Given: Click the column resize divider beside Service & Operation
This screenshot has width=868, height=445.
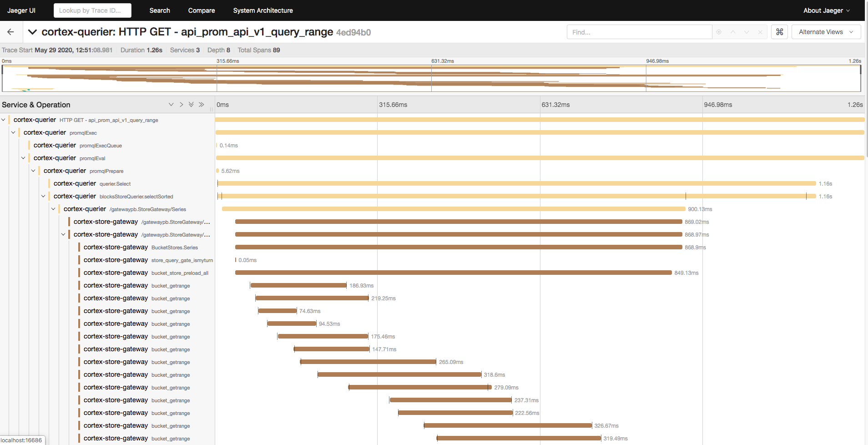Looking at the screenshot, I should click(212, 109).
